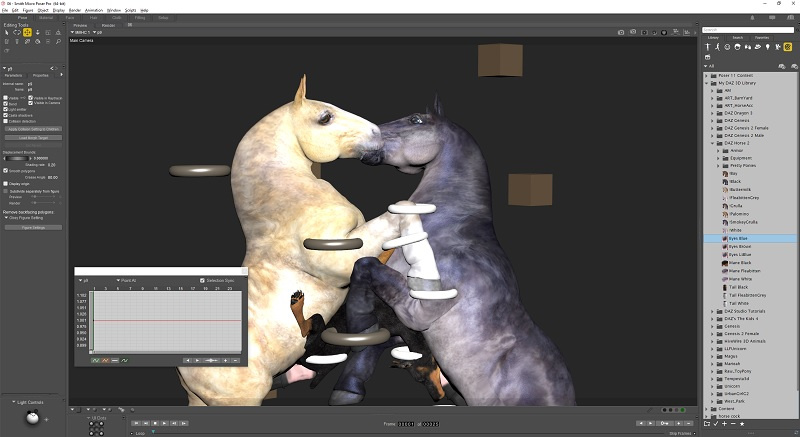Toggle the Casts shadows checkbox
Image resolution: width=800 pixels, height=437 pixels.
click(6, 115)
